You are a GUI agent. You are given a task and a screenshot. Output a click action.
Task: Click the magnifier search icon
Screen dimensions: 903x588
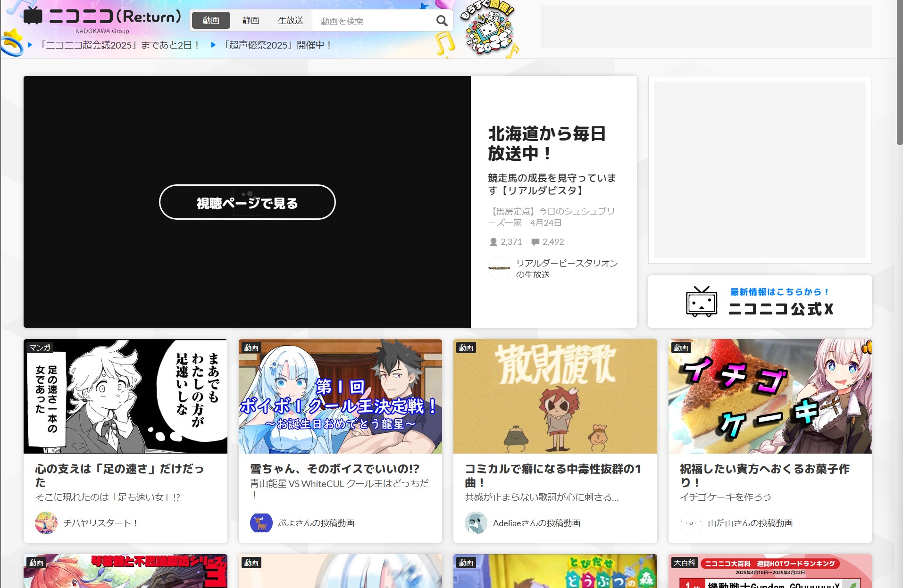[x=442, y=21]
